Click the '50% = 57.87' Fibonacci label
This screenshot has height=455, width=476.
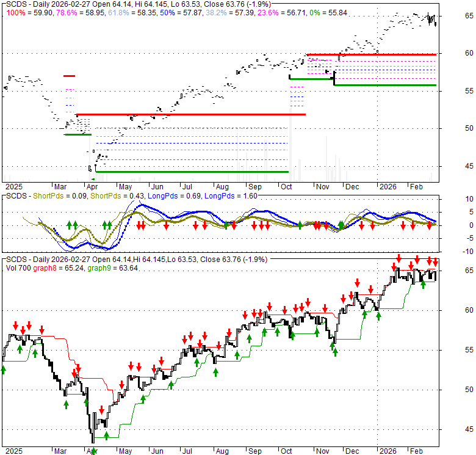(x=181, y=13)
